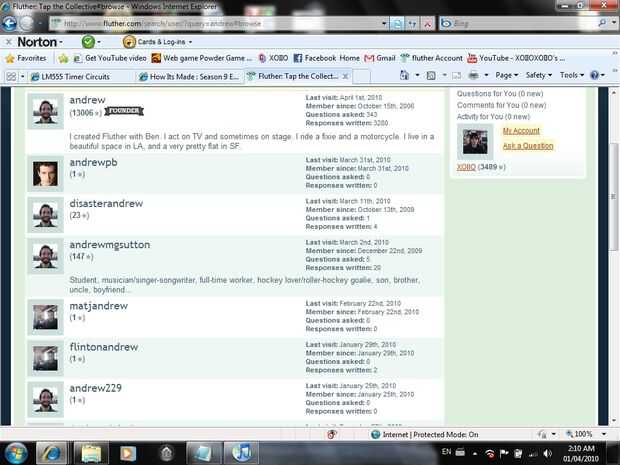Screen dimensions: 620x465
Task: Open the media player taskbar icon
Action: (128, 453)
